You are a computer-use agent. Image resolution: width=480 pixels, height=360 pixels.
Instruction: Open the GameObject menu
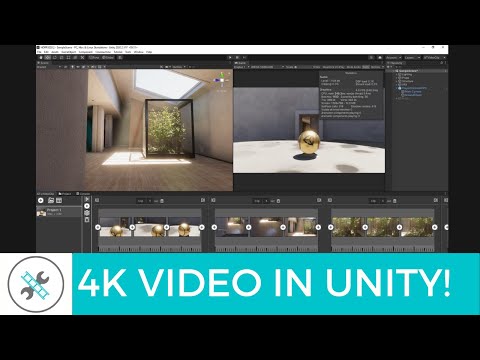pyautogui.click(x=68, y=52)
